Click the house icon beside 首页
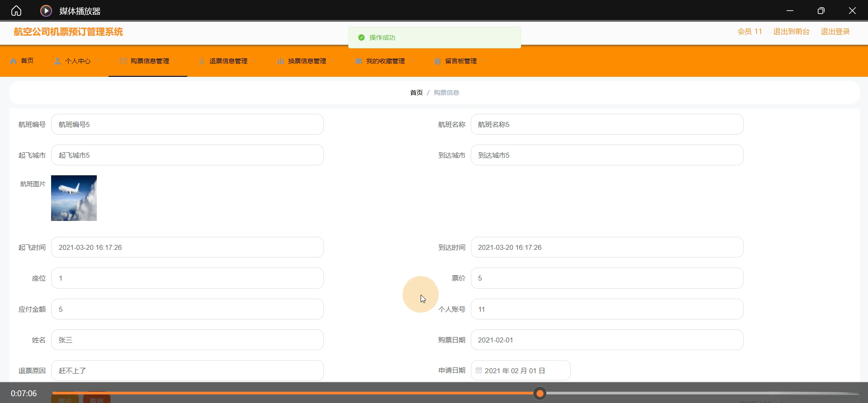 (x=13, y=61)
